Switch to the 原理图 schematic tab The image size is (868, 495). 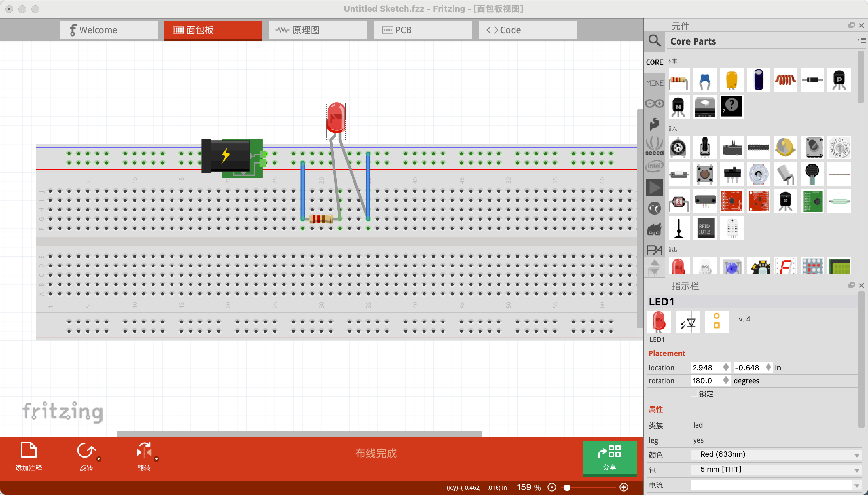coord(318,30)
